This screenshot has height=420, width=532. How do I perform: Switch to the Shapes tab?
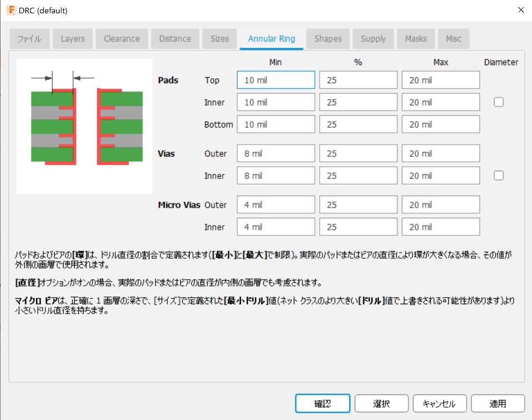pos(328,38)
